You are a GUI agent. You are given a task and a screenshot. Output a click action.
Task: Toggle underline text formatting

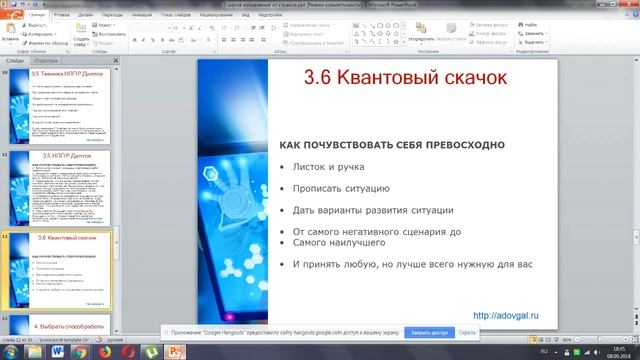(153, 40)
